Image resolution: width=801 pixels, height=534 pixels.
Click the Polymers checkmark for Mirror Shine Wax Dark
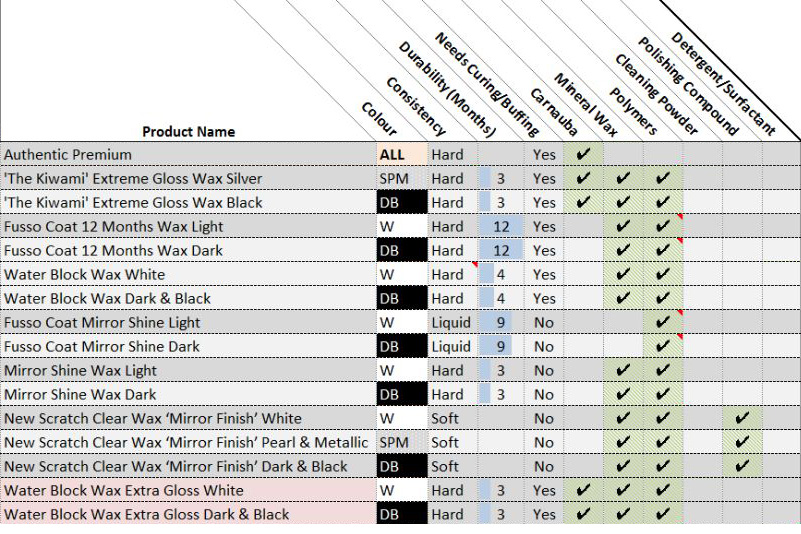(662, 395)
